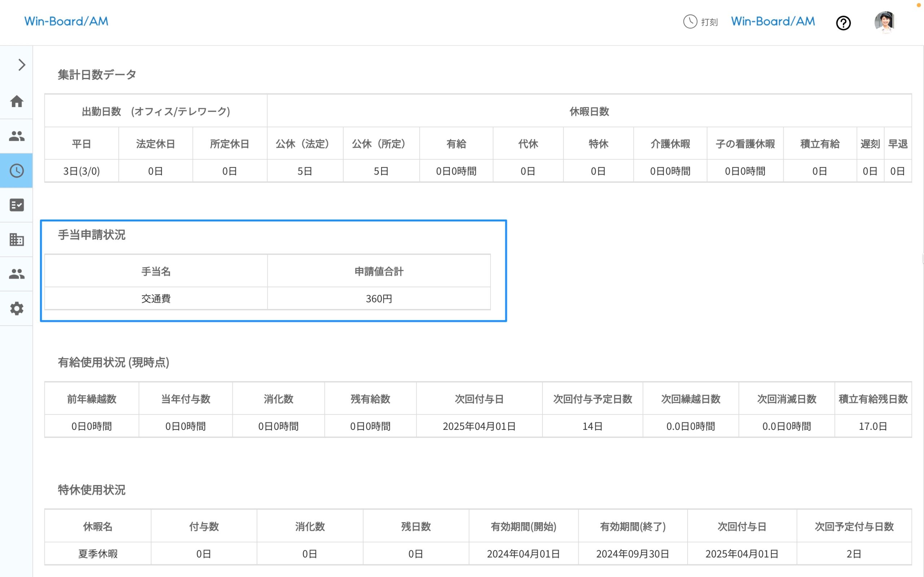The height and width of the screenshot is (577, 924).
Task: Open the second people management sidebar icon
Action: (17, 274)
